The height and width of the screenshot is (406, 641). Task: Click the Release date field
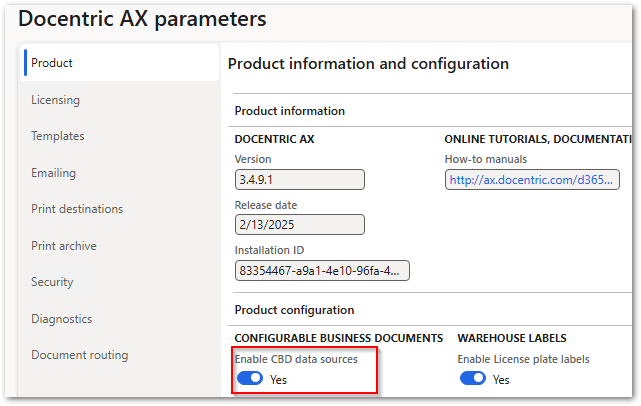click(299, 225)
